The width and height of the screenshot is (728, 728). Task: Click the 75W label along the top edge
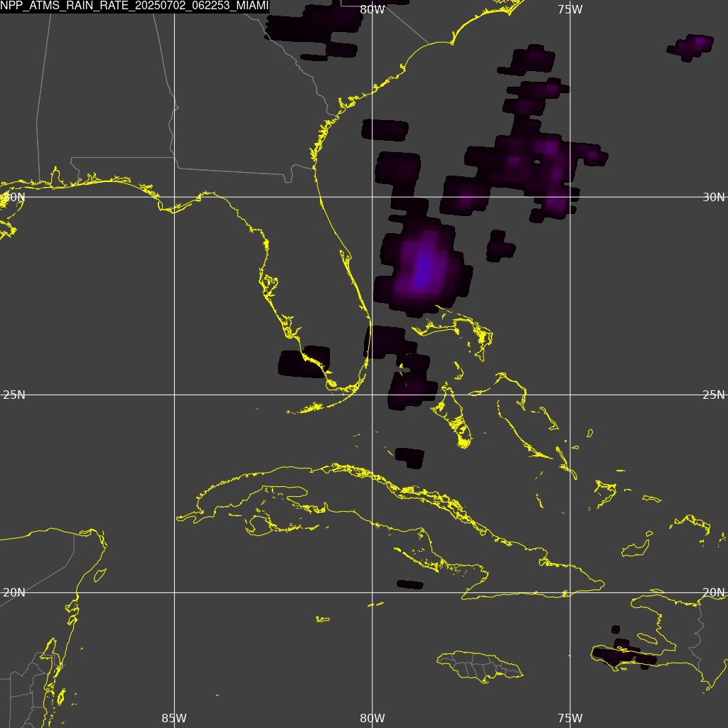(570, 10)
